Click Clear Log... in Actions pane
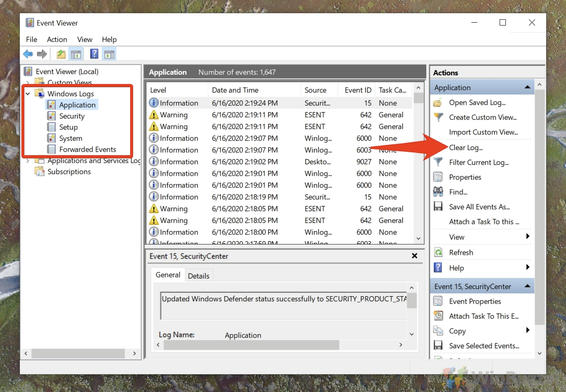The width and height of the screenshot is (566, 392). tap(465, 147)
